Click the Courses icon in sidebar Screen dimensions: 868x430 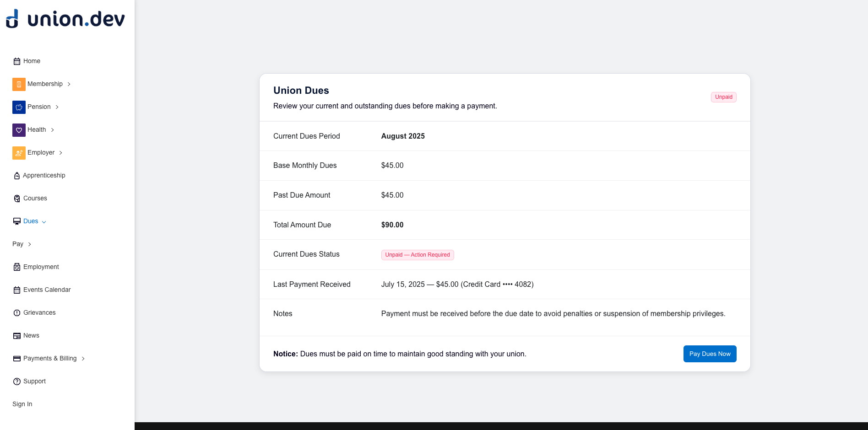tap(17, 199)
